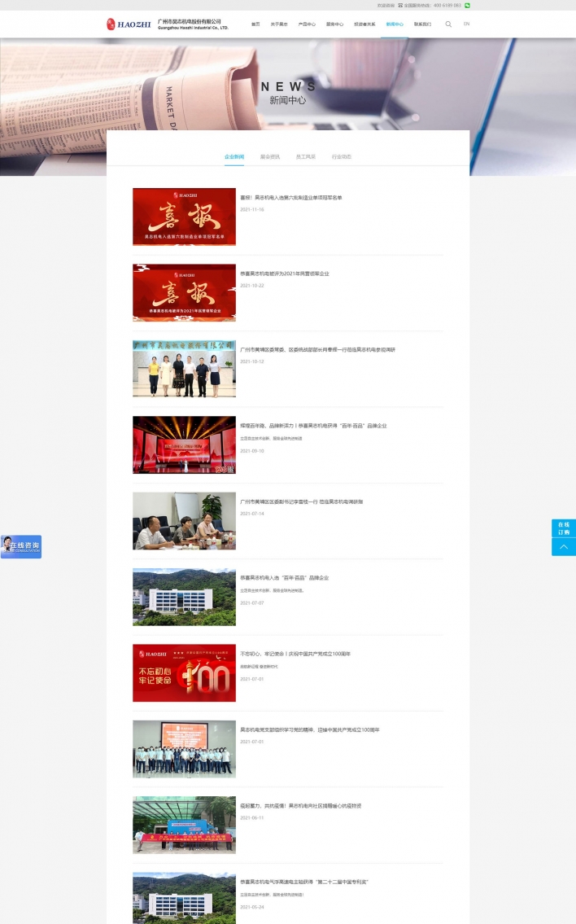This screenshot has width=576, height=924.
Task: Switch to the 行业动态 tab
Action: pyautogui.click(x=342, y=156)
